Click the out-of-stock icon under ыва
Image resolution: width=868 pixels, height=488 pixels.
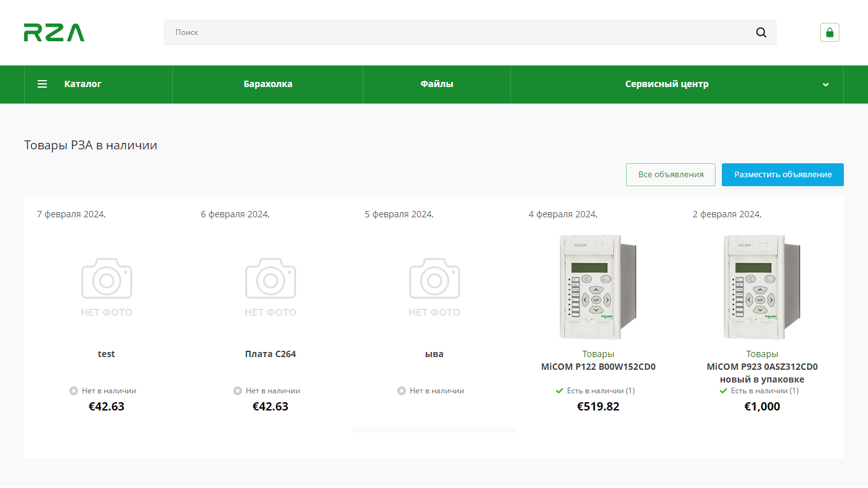[x=402, y=391]
